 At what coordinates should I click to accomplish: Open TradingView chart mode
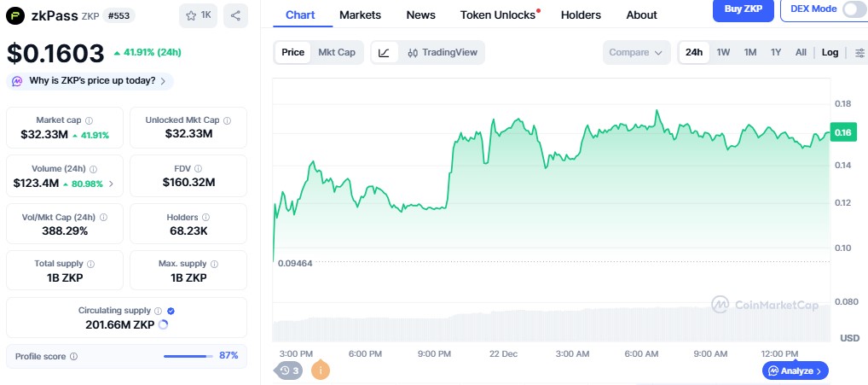tap(441, 52)
